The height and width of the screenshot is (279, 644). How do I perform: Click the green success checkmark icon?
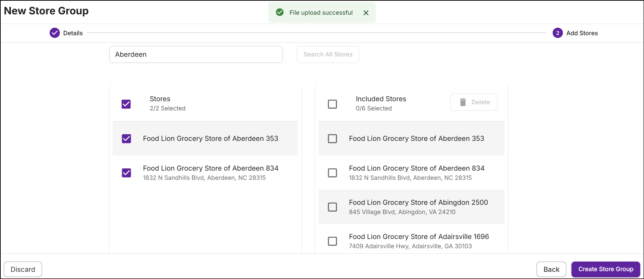[280, 12]
